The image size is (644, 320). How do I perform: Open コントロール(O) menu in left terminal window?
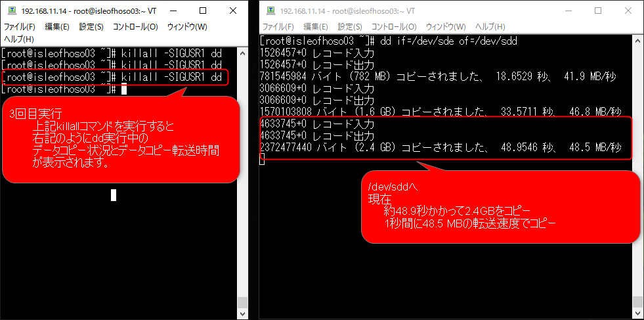pos(135,27)
